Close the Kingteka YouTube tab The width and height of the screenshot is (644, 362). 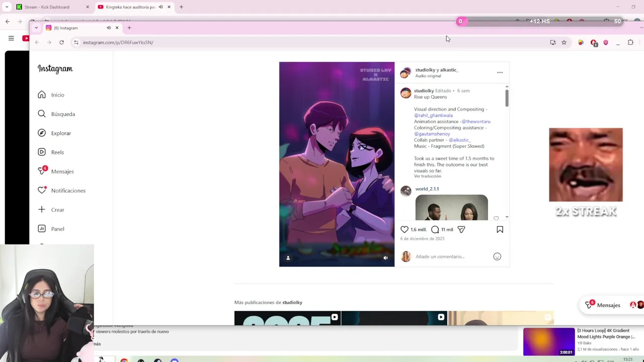pos(169,7)
